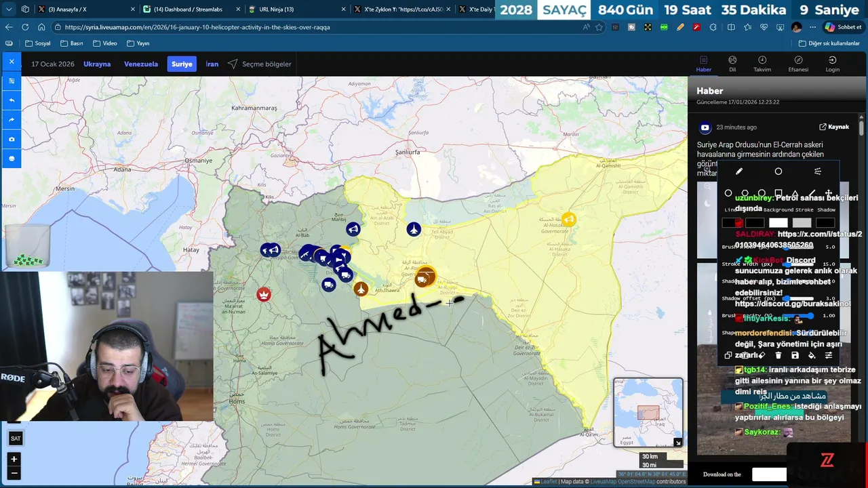Viewport: 868px width, 488px height.
Task: Click the overview minimap thumbnail
Action: (648, 412)
